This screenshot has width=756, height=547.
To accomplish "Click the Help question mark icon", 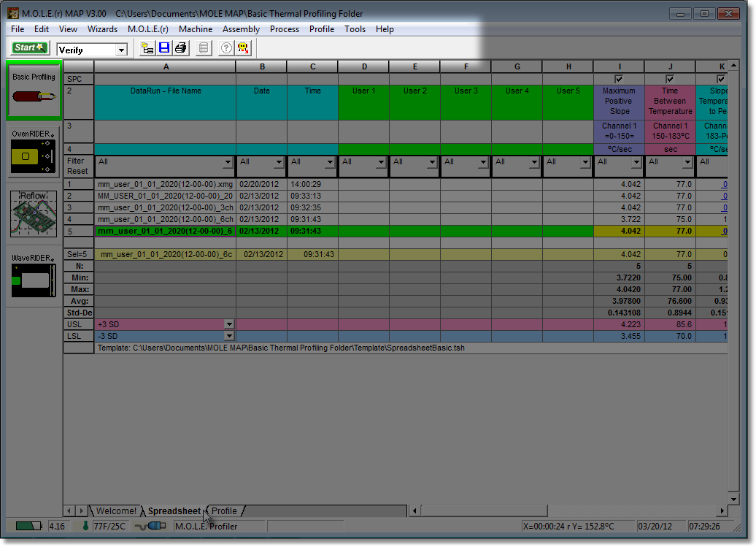I will (226, 47).
